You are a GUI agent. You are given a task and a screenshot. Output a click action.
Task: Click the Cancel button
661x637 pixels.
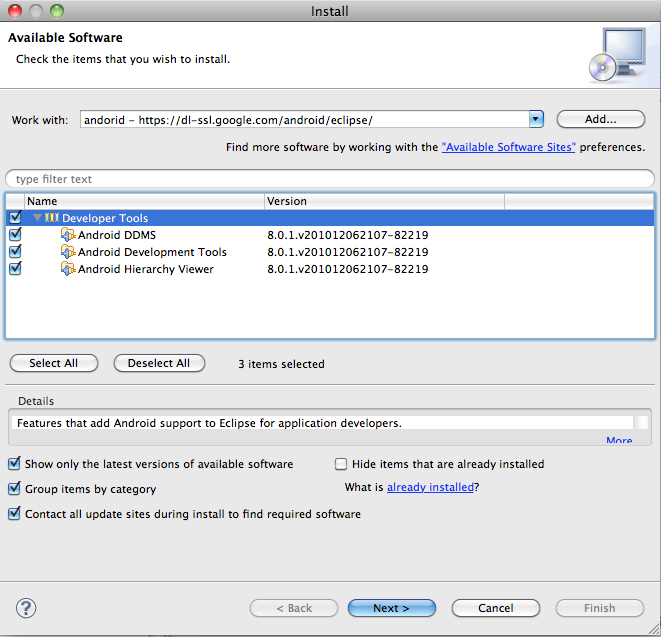[x=496, y=608]
